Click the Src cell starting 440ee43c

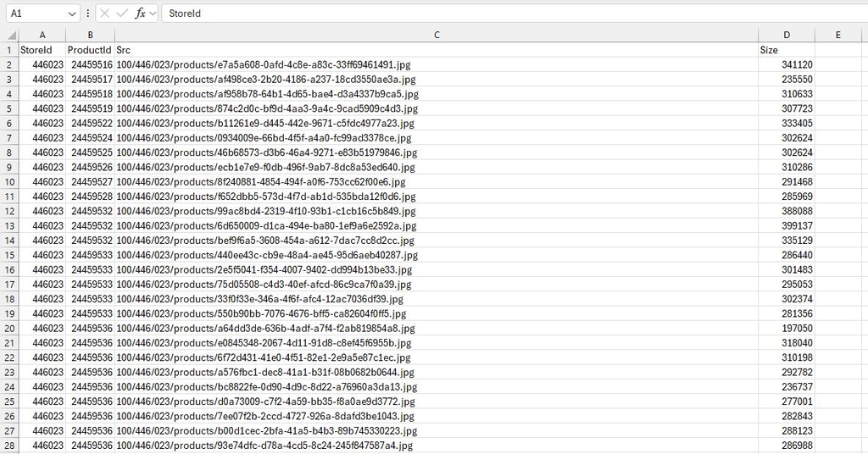pyautogui.click(x=437, y=255)
